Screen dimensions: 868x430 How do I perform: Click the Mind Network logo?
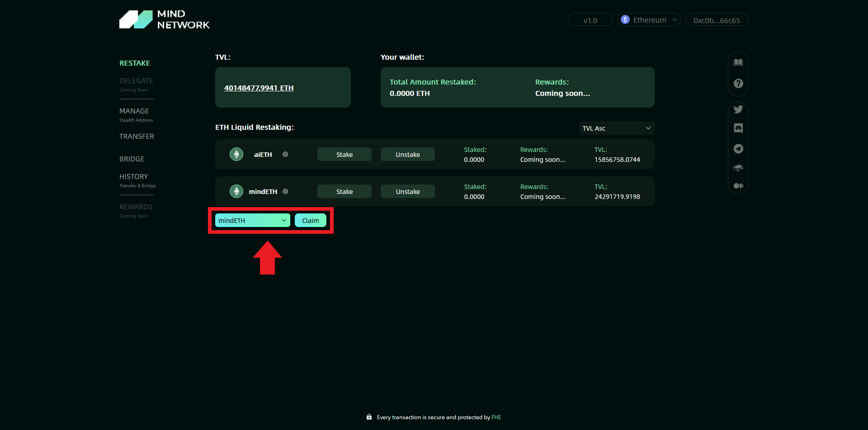[x=165, y=20]
